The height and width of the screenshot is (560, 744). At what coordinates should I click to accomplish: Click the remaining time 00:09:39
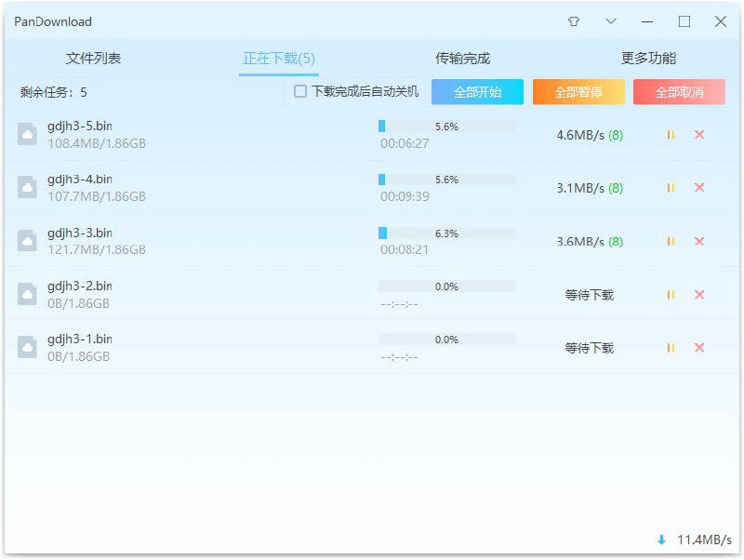tap(405, 196)
